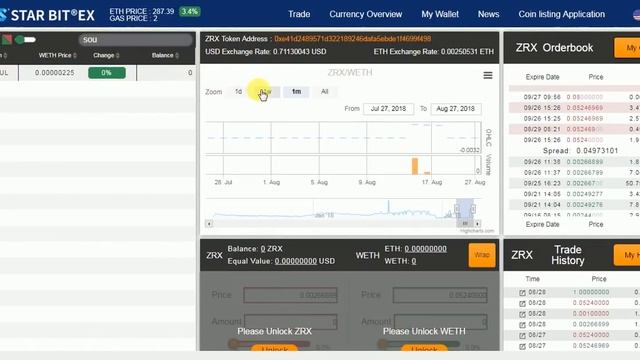Click chart navigator left scroll arrow
Image resolution: width=640 pixels, height=360 pixels.
(209, 224)
